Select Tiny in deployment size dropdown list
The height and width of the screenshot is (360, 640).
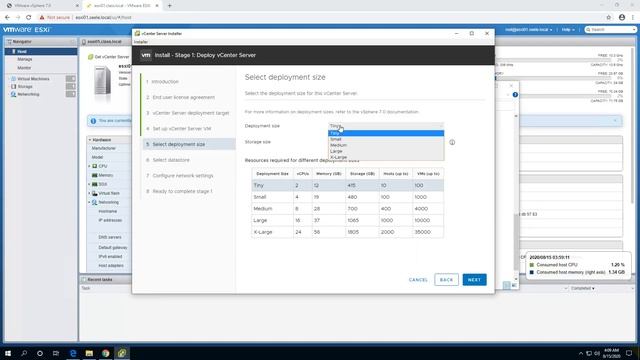tap(386, 133)
